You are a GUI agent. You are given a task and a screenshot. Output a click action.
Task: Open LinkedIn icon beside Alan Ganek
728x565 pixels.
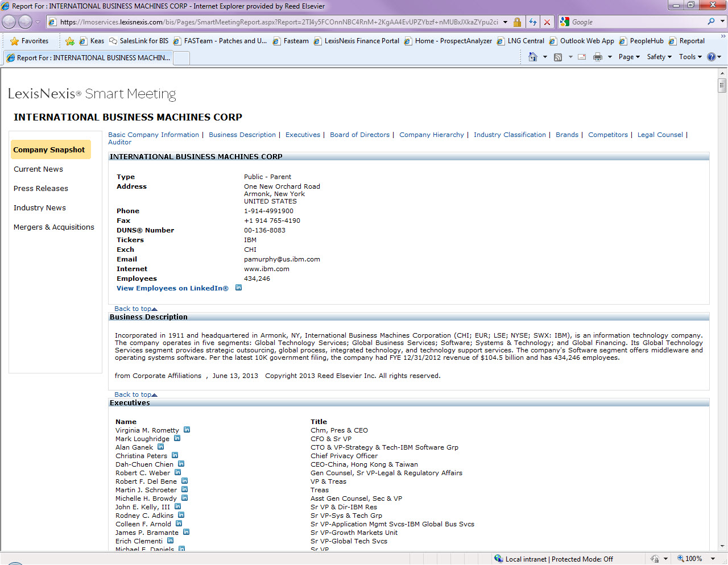click(160, 447)
